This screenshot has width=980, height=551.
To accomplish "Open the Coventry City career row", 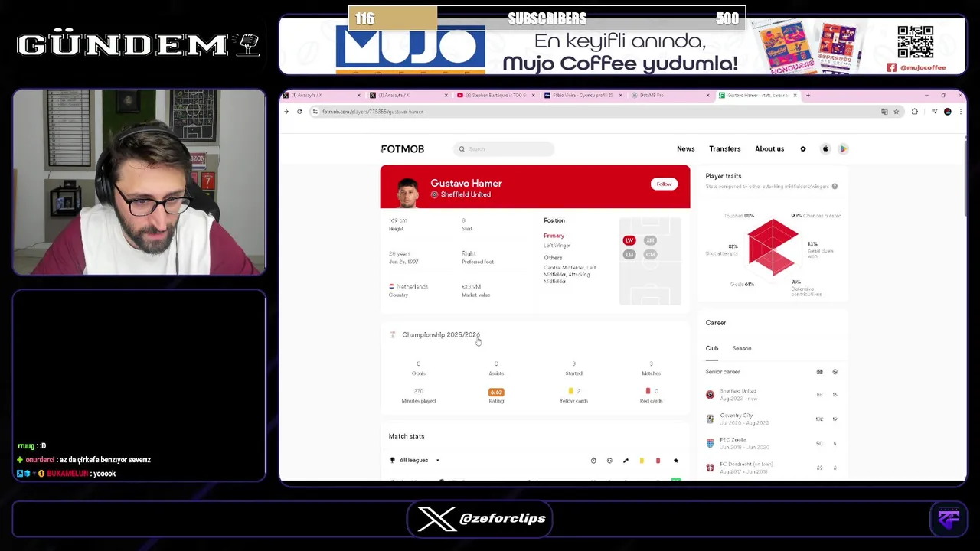I will pyautogui.click(x=773, y=419).
